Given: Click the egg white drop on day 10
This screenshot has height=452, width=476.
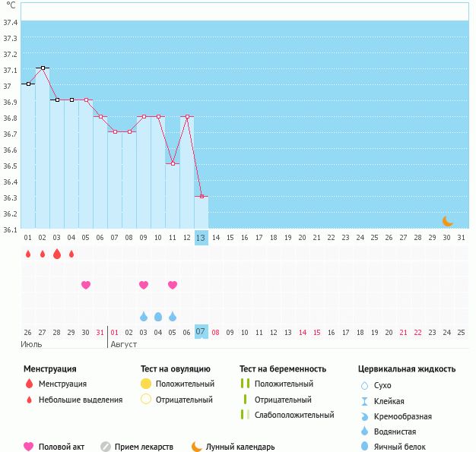Looking at the screenshot, I should click(x=158, y=316).
